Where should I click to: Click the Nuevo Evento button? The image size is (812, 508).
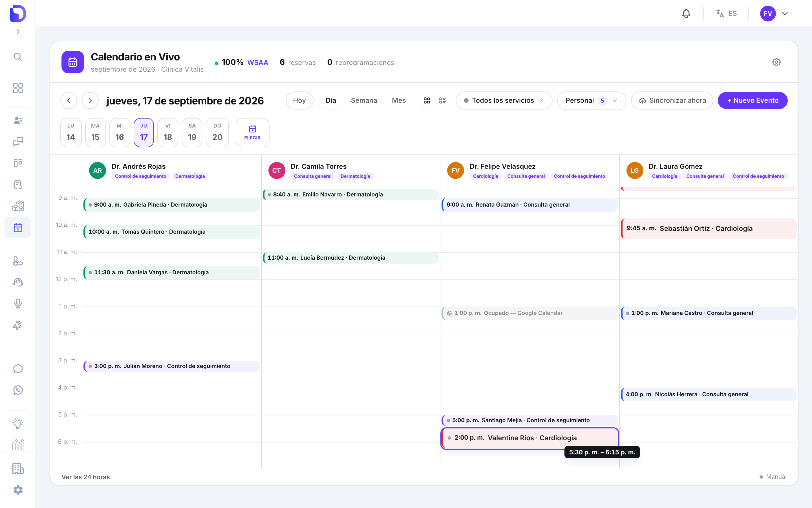click(x=753, y=100)
